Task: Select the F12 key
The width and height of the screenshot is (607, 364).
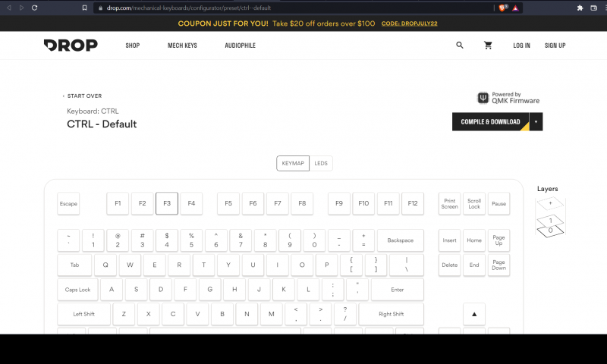Action: click(413, 203)
